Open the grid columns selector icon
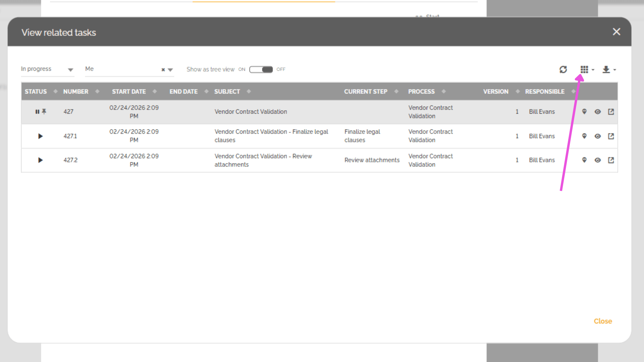644x362 pixels. [584, 69]
